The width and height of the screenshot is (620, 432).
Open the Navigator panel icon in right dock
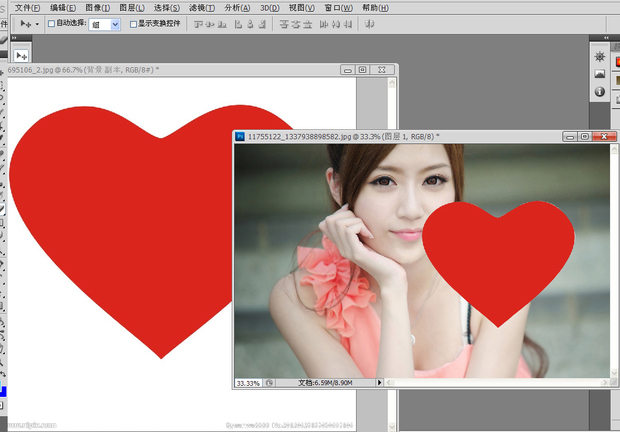(x=600, y=56)
